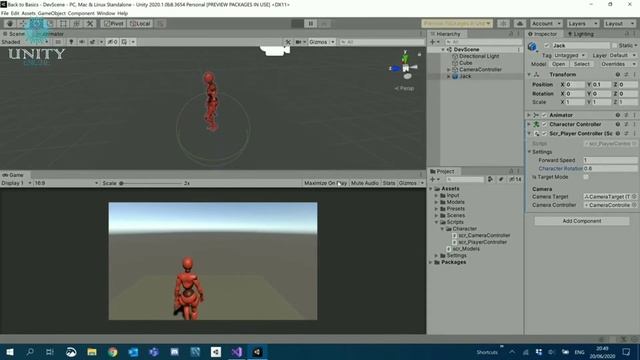640x360 pixels.
Task: Toggle Mute Audio in Game view
Action: pos(364,183)
